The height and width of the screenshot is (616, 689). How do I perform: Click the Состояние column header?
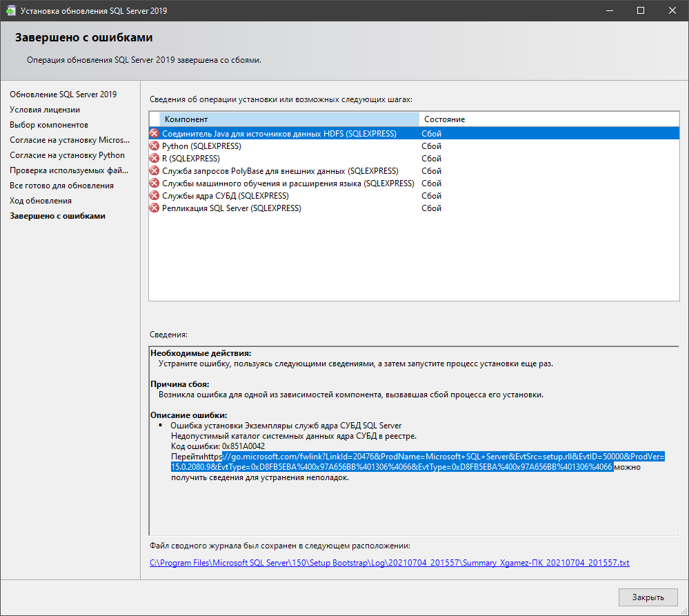[549, 119]
